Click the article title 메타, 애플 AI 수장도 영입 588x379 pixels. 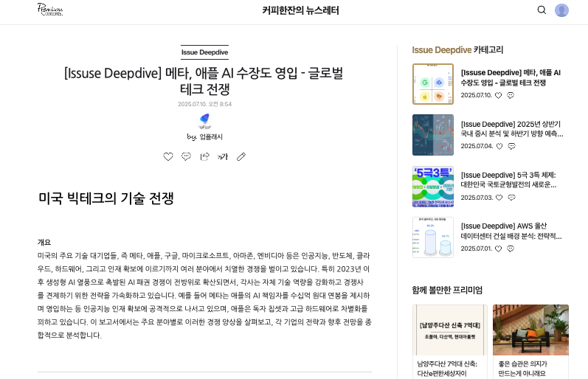204,81
